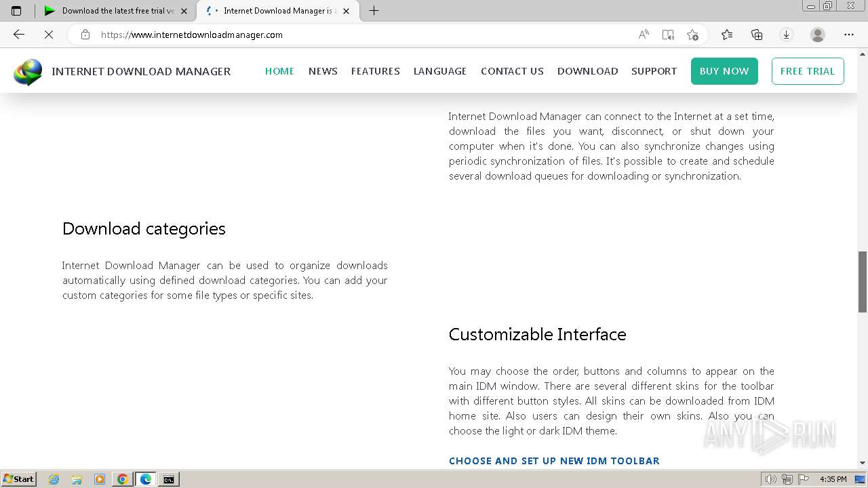Click 'INTERNET DOWNLOAD MANAGER' site title text
This screenshot has width=868, height=488.
pyautogui.click(x=141, y=71)
